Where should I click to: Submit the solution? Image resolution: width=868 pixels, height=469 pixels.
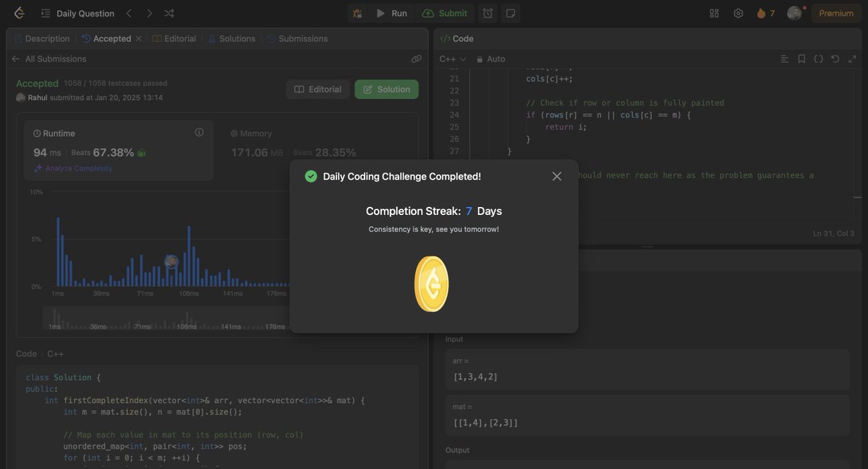[x=445, y=13]
